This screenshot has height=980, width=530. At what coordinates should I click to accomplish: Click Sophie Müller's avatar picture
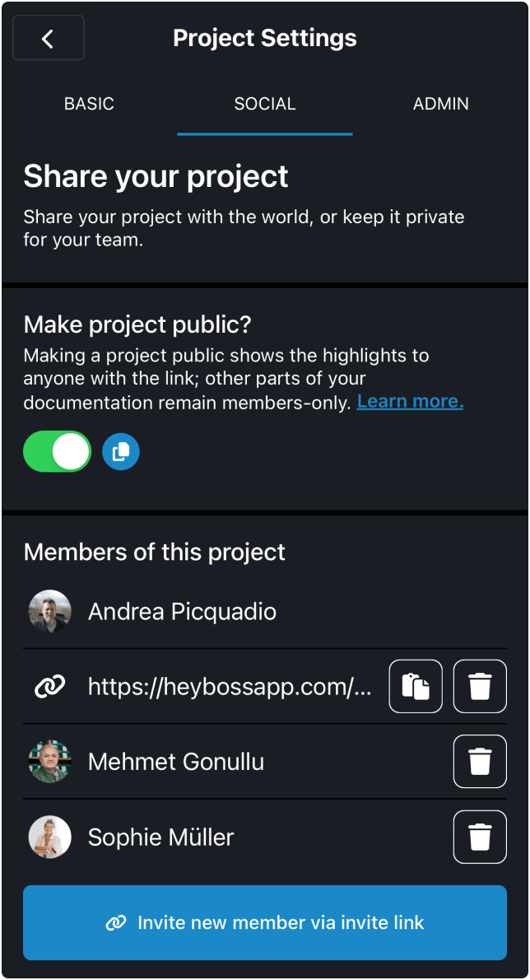(49, 837)
